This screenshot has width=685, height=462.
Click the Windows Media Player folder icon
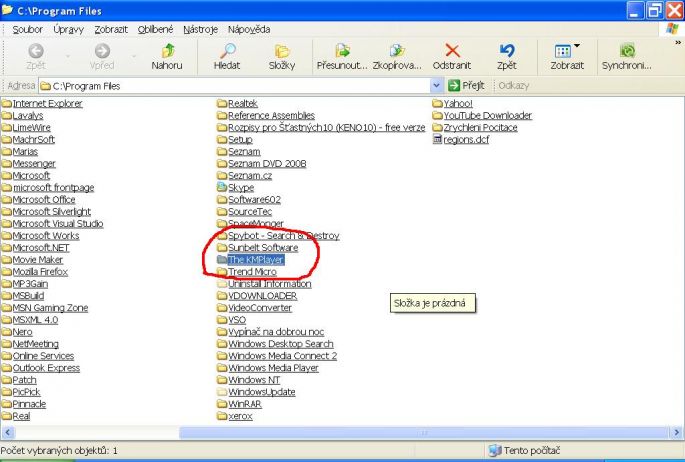[222, 368]
